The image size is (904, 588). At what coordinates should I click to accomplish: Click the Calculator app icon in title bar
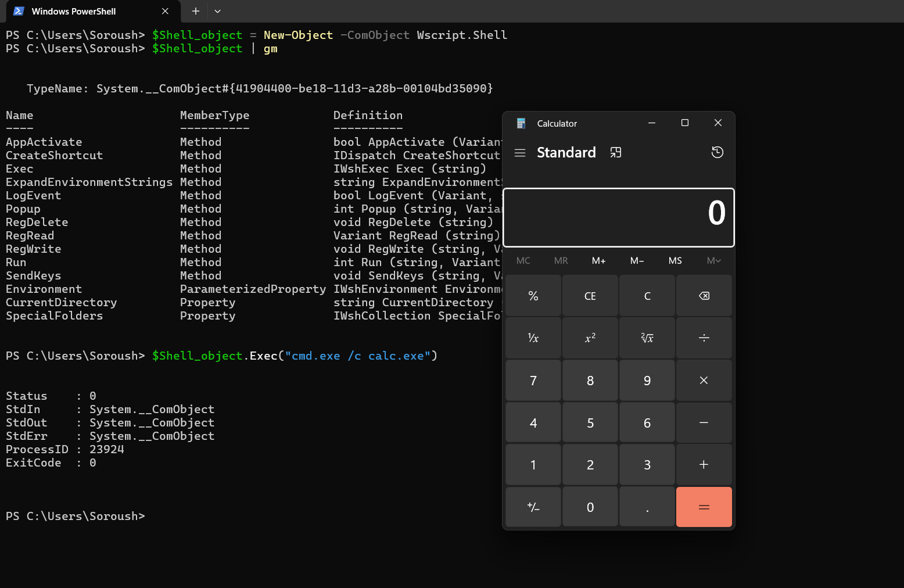(x=521, y=123)
